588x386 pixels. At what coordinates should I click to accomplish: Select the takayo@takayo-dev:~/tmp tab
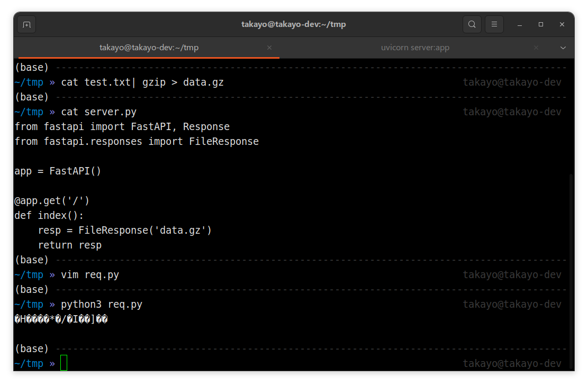tap(149, 48)
